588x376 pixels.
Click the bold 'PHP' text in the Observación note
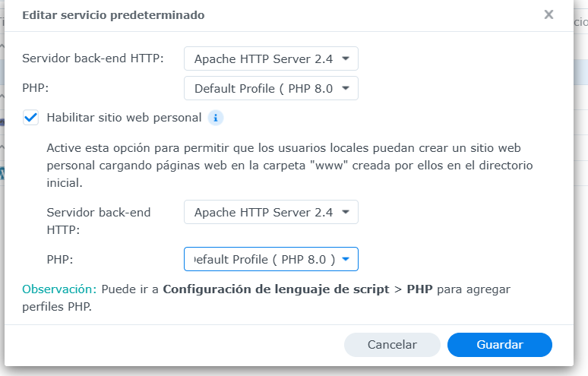[x=419, y=289]
